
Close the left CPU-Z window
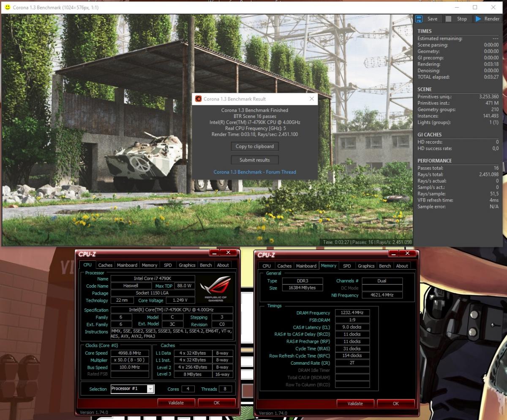click(x=229, y=253)
